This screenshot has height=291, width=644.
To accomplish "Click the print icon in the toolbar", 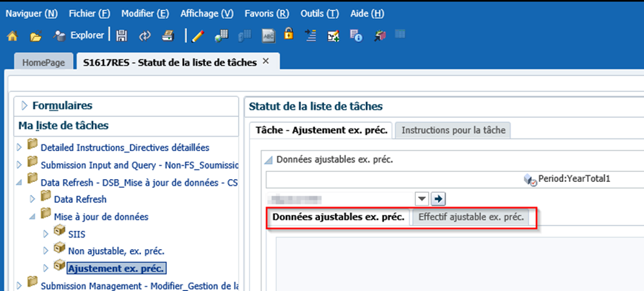I will [167, 35].
